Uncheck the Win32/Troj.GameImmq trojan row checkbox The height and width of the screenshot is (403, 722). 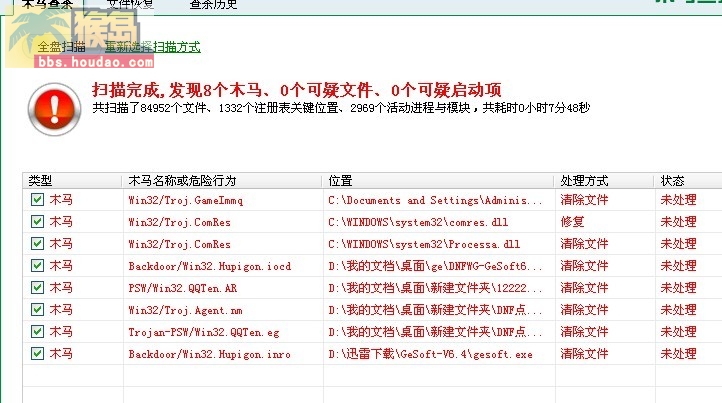click(x=37, y=199)
